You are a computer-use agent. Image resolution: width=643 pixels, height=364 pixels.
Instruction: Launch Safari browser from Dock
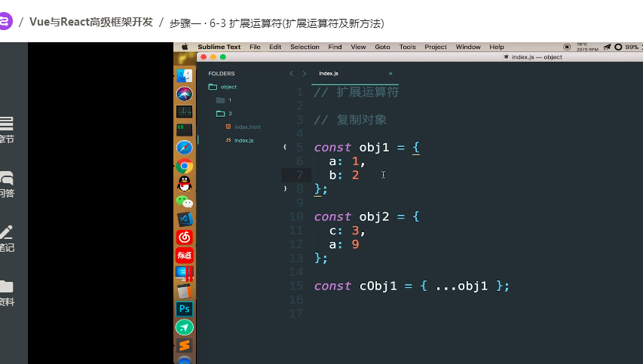[x=185, y=148]
